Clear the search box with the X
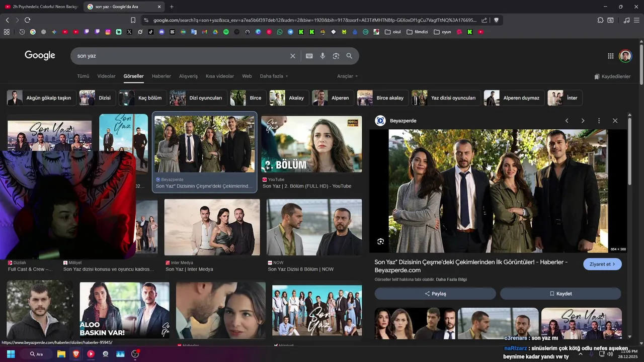644x362 pixels. coord(293,56)
